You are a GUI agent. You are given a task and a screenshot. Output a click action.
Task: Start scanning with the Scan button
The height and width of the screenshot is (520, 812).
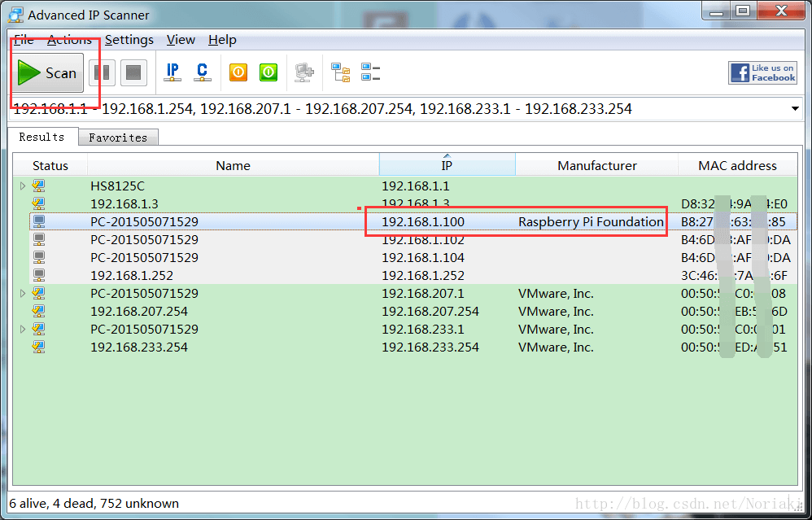pos(48,72)
